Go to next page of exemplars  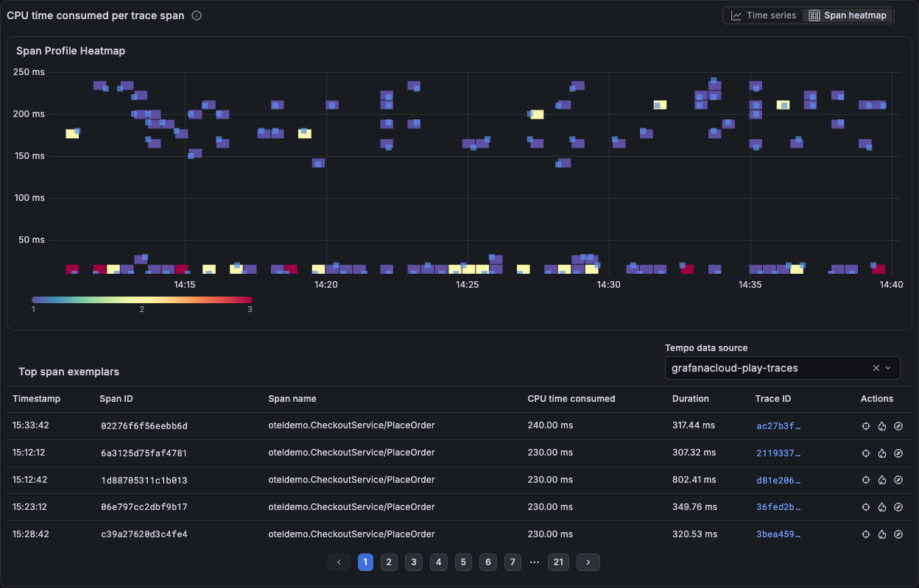click(588, 562)
